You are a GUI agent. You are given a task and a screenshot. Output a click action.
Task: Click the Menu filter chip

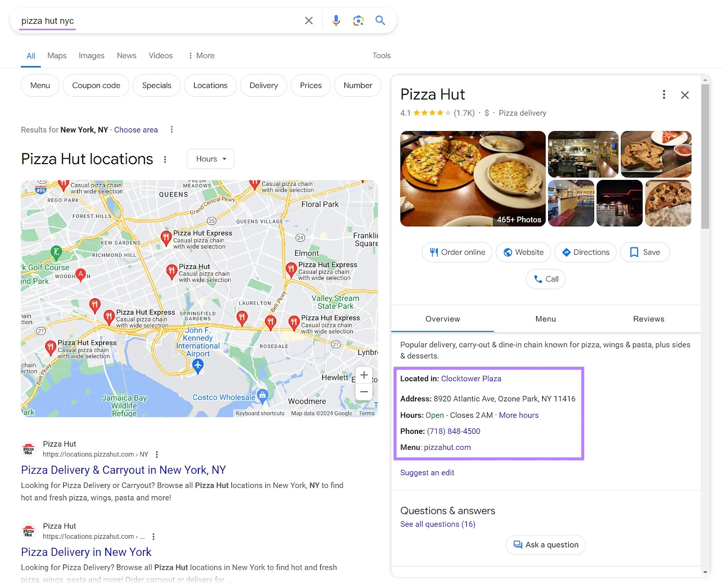pyautogui.click(x=40, y=85)
